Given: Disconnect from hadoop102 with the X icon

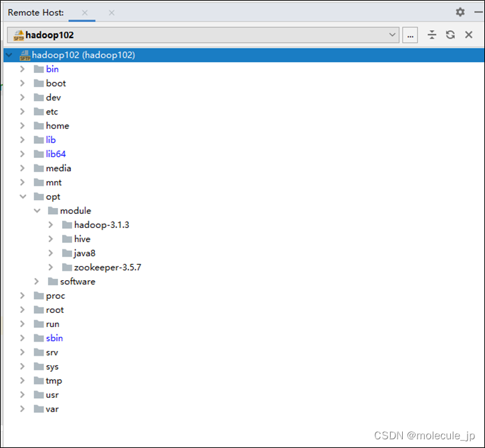Looking at the screenshot, I should [468, 35].
